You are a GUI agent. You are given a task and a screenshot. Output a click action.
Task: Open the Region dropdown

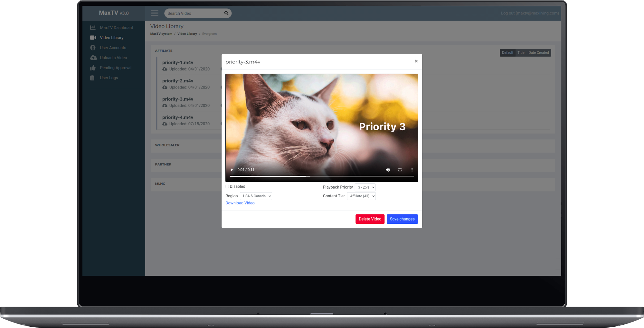(256, 196)
